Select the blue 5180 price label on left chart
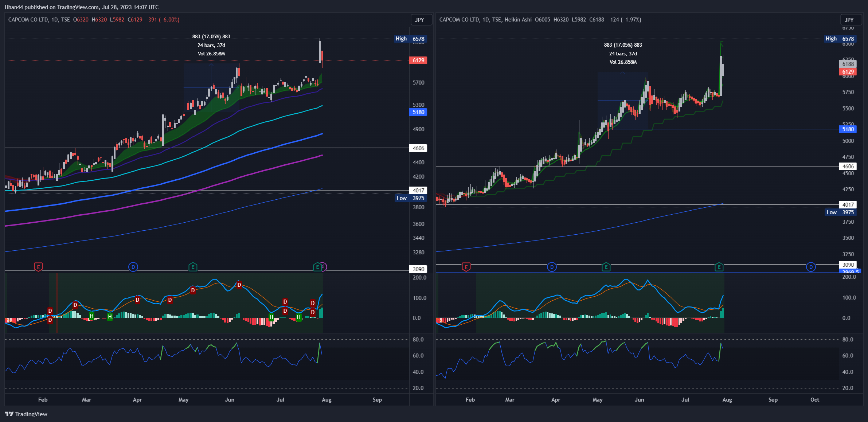This screenshot has width=868, height=422. [x=418, y=112]
